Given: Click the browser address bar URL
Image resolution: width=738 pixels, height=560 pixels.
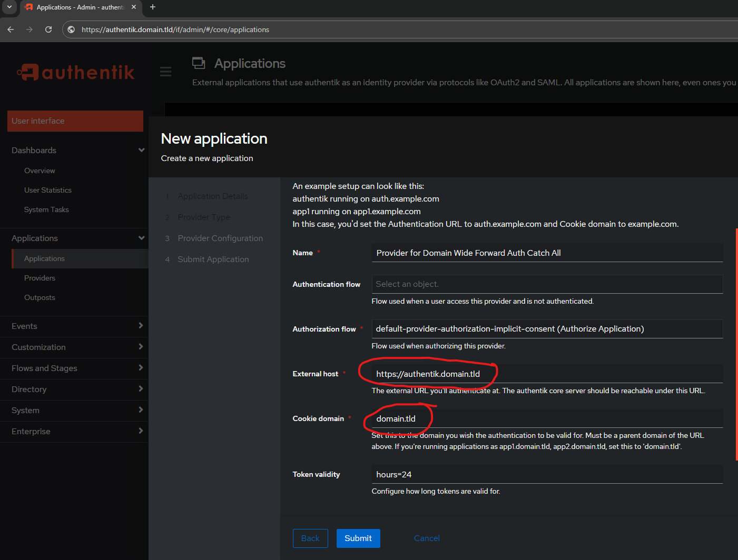Looking at the screenshot, I should coord(175,29).
